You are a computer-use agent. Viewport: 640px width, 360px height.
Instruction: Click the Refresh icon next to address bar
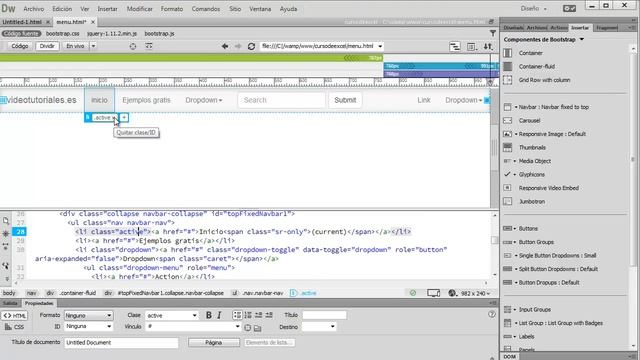[251, 47]
